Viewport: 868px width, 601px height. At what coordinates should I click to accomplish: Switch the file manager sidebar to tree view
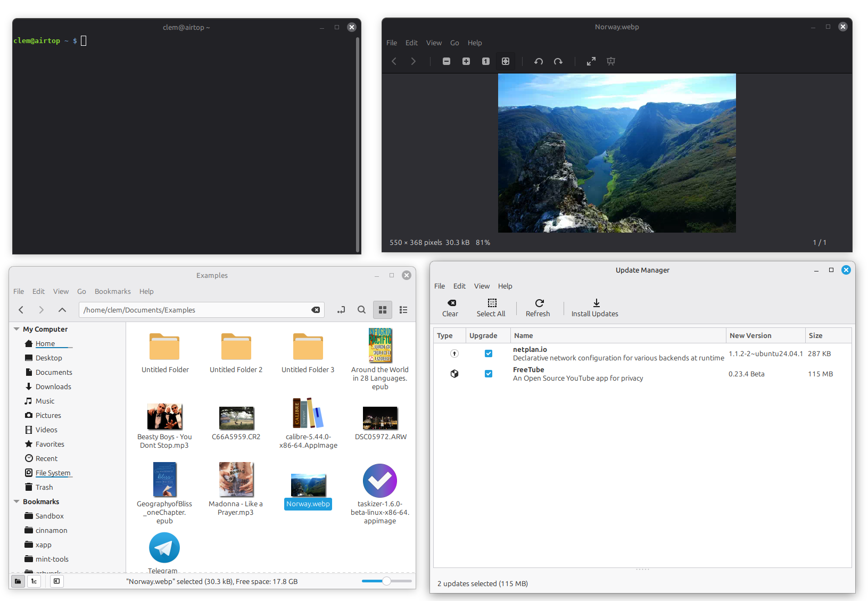34,581
